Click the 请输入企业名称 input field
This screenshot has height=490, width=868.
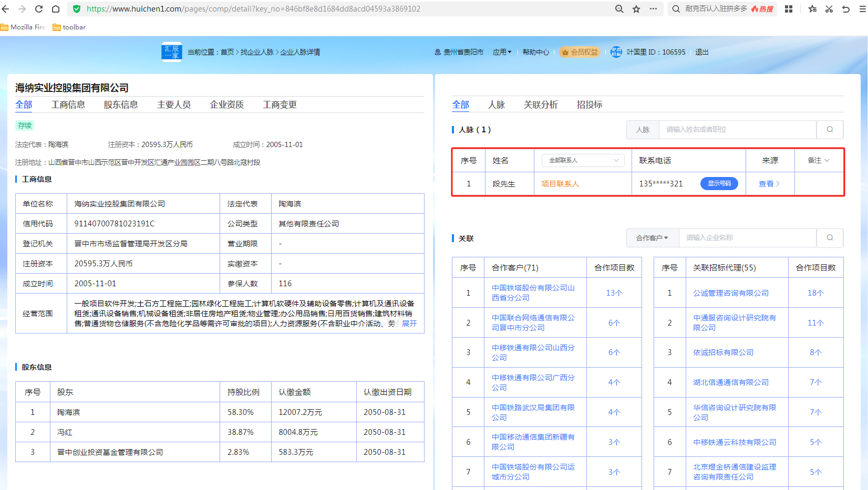click(x=747, y=238)
